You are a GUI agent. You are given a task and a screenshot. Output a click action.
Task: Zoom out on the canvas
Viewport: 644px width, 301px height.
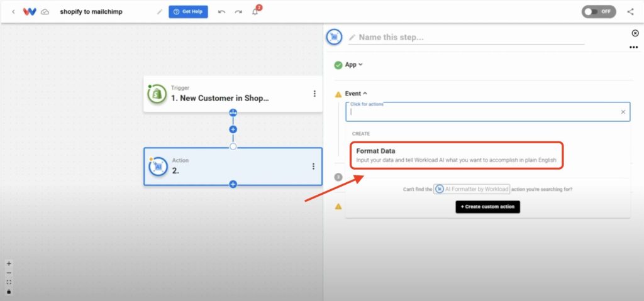(x=9, y=273)
